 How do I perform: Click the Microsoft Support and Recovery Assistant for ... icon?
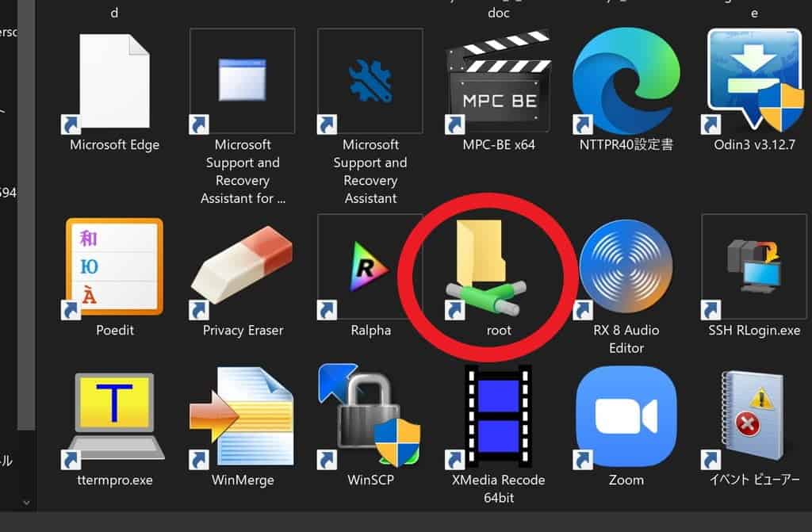tap(243, 81)
